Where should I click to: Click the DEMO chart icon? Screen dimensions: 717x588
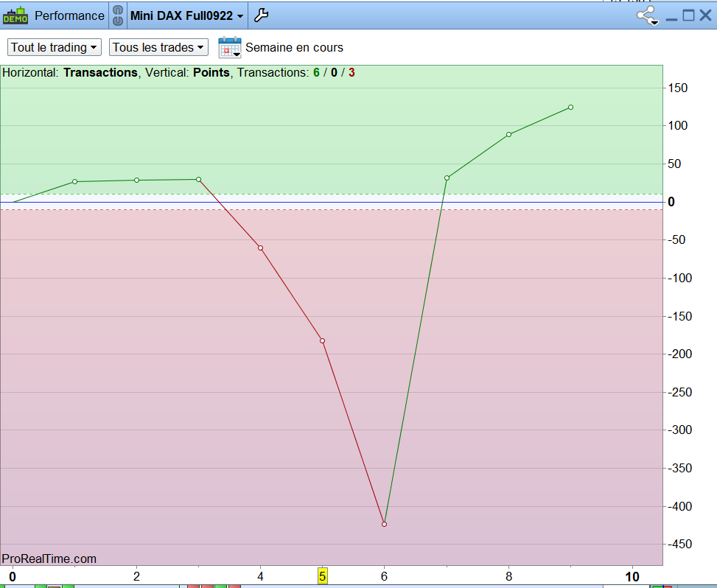pyautogui.click(x=15, y=15)
